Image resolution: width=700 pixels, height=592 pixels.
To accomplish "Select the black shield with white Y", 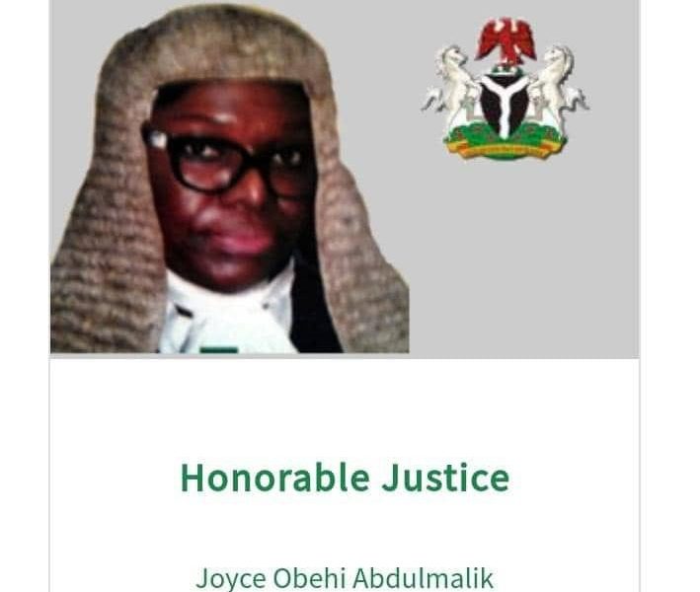I will tap(505, 104).
